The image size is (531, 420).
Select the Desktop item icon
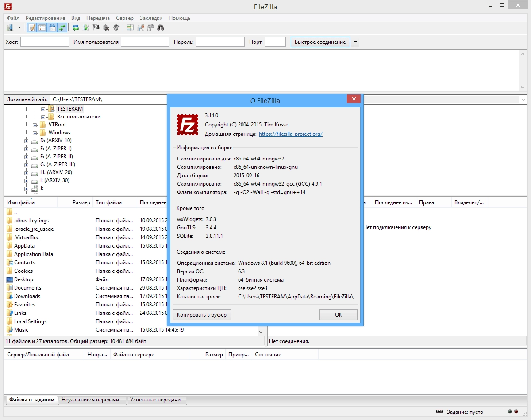[10, 279]
